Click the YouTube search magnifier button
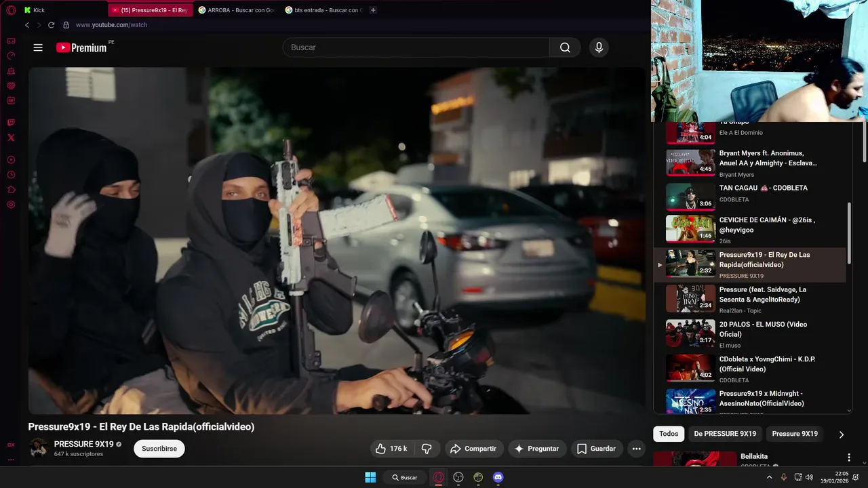The width and height of the screenshot is (868, 488). point(565,47)
